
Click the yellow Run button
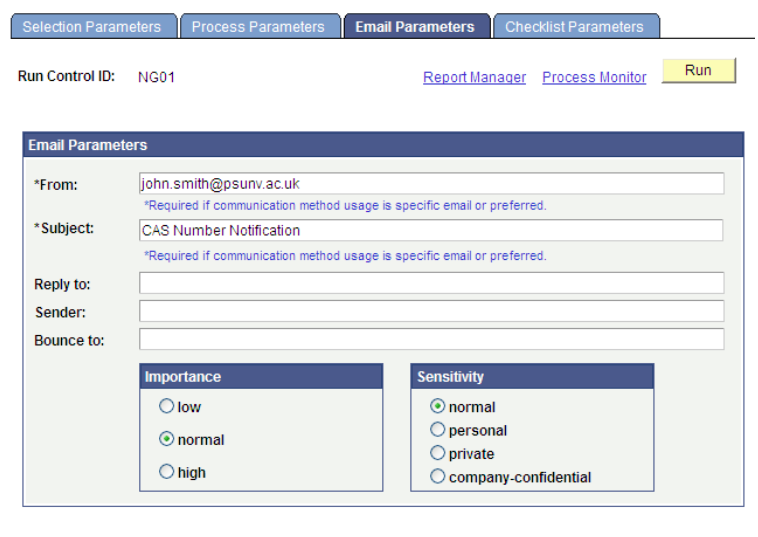(699, 71)
